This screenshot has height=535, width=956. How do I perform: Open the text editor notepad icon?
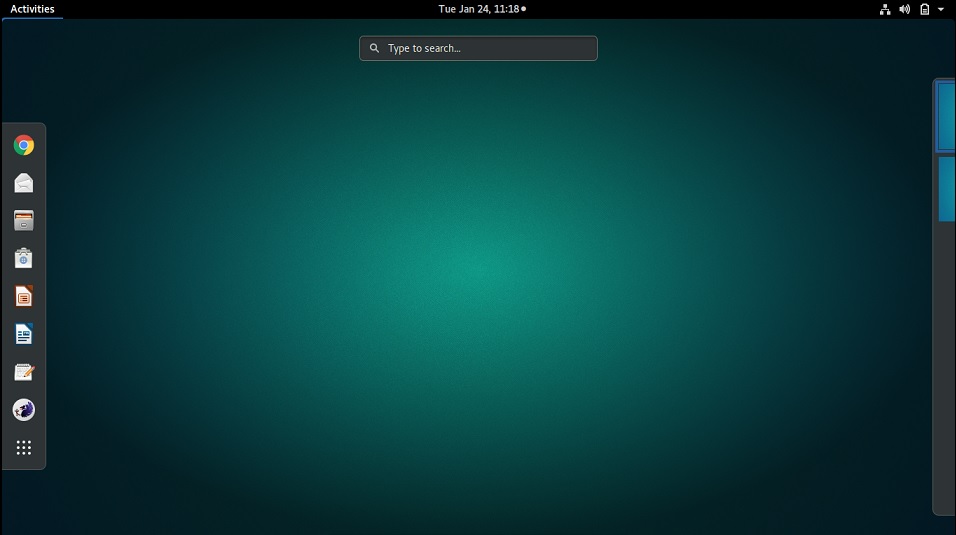[x=24, y=372]
